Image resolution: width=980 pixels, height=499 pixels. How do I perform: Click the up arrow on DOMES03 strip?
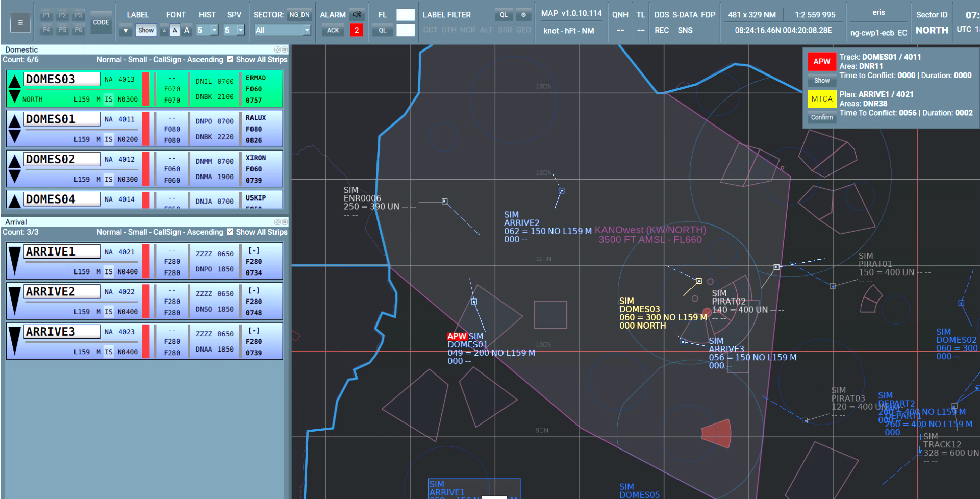(15, 81)
